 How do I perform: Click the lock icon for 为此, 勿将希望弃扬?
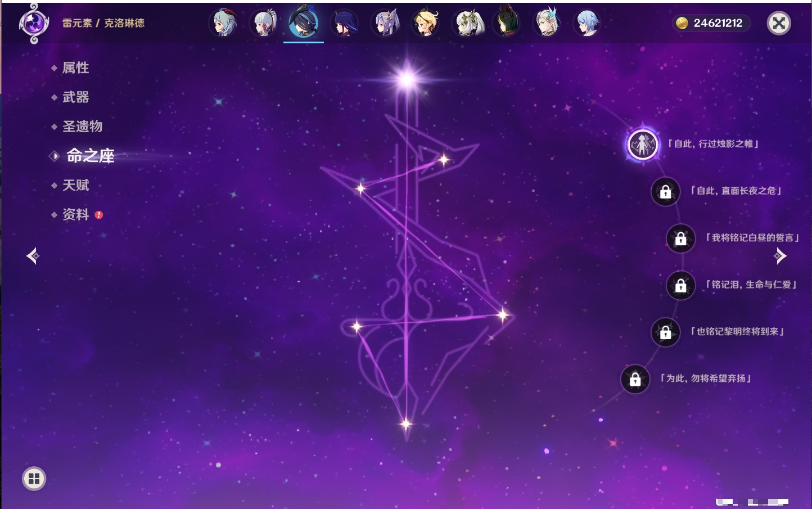pos(635,380)
